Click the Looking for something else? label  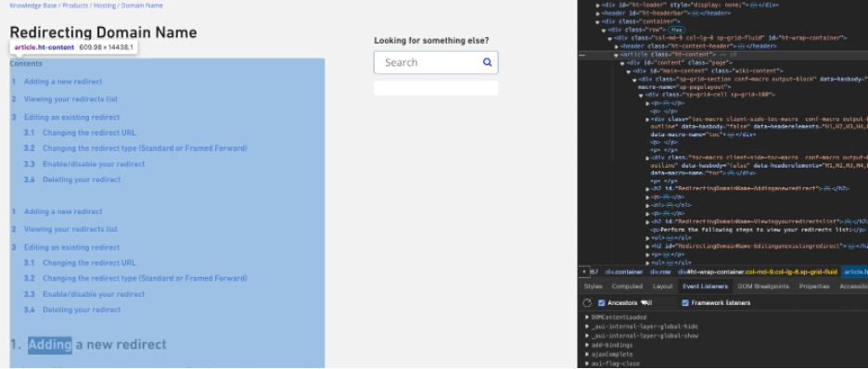pyautogui.click(x=431, y=41)
